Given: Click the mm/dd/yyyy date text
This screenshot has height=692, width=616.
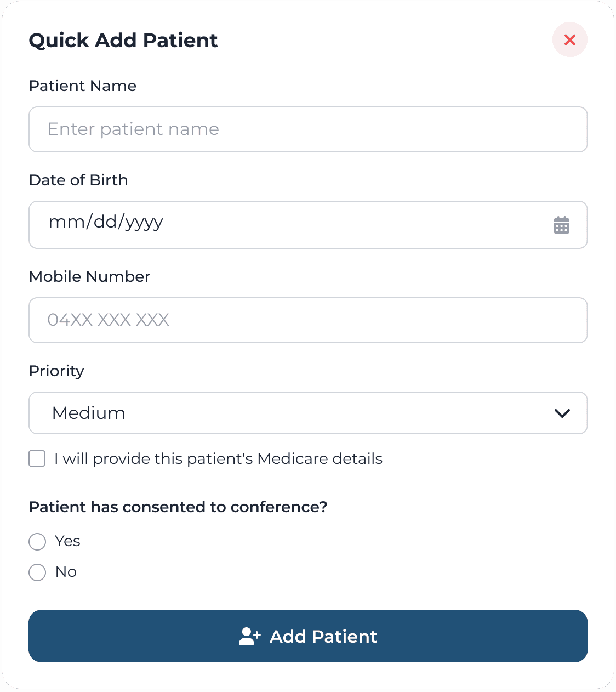Looking at the screenshot, I should click(x=106, y=222).
